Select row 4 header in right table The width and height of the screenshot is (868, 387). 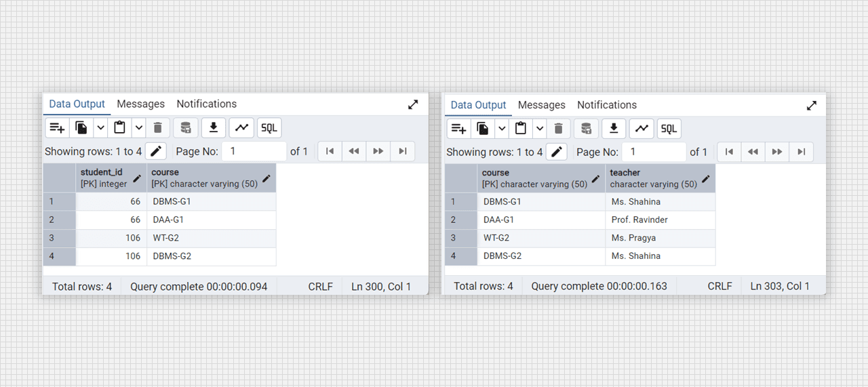(x=461, y=256)
